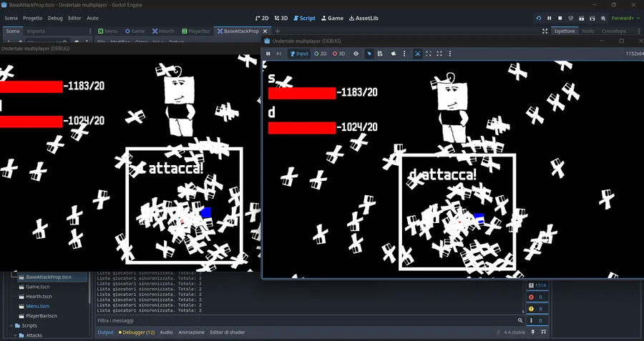This screenshot has height=341, width=644.
Task: Switch to the 3D workspace
Action: [281, 18]
